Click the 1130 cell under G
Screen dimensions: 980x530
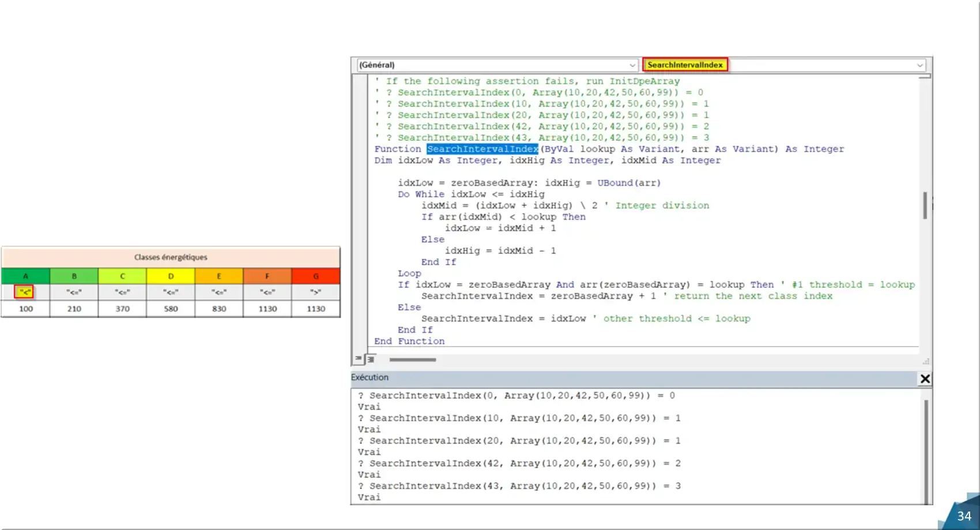(x=316, y=309)
